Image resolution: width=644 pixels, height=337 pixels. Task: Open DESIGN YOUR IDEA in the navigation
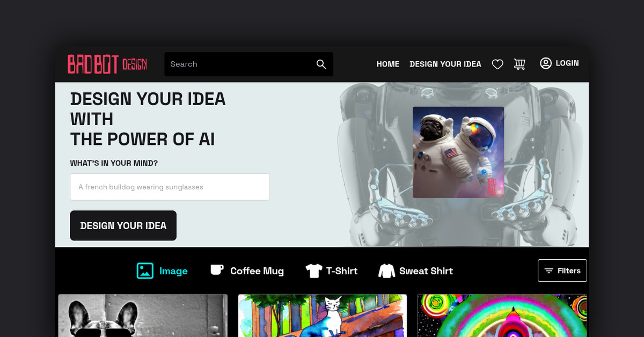(445, 64)
